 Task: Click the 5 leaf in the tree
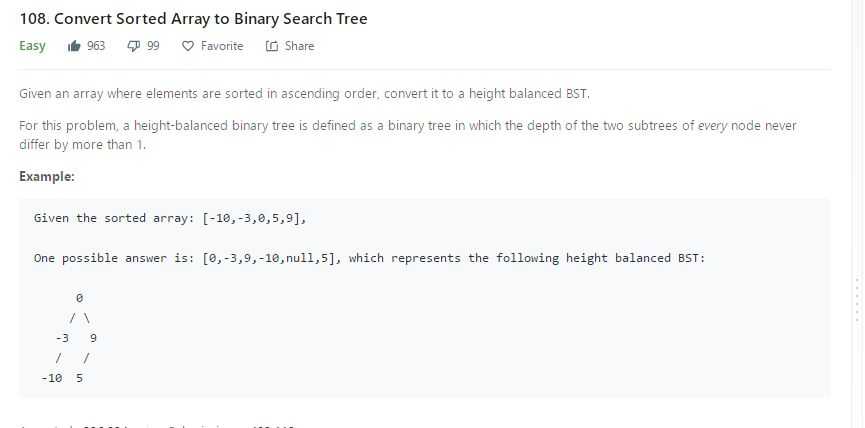pos(79,378)
